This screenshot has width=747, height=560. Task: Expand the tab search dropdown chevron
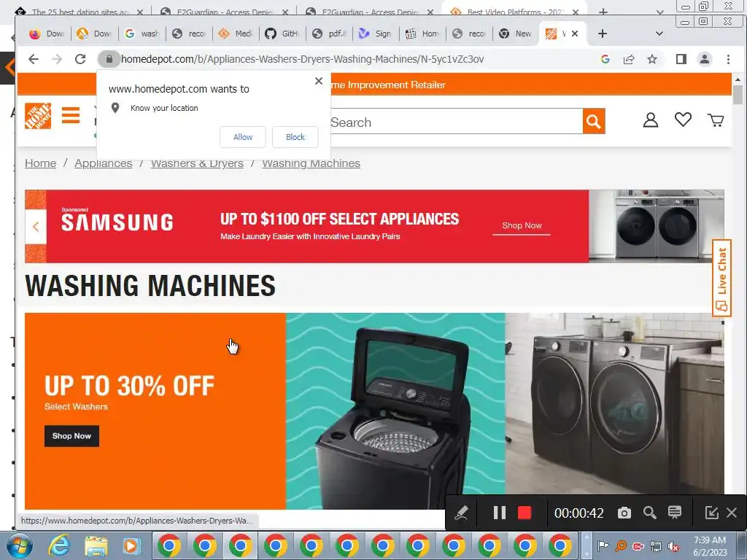coord(659,34)
